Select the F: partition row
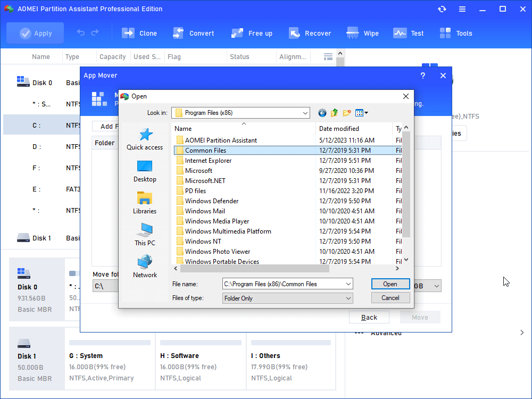 [x=42, y=168]
